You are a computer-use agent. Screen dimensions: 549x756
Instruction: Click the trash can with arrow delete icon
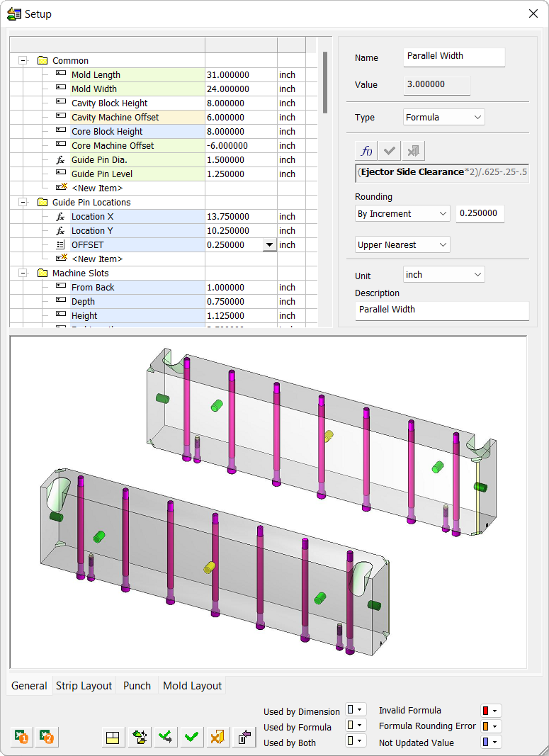click(244, 737)
